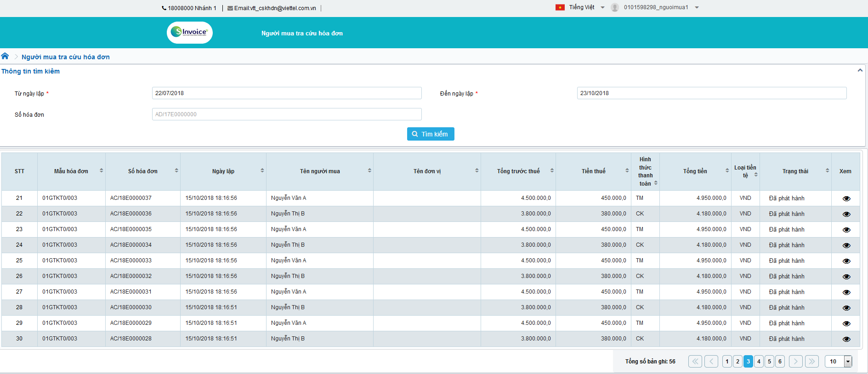Collapse the Thông tin tìm kiếm panel
Screen dimensions: 868x374
860,70
